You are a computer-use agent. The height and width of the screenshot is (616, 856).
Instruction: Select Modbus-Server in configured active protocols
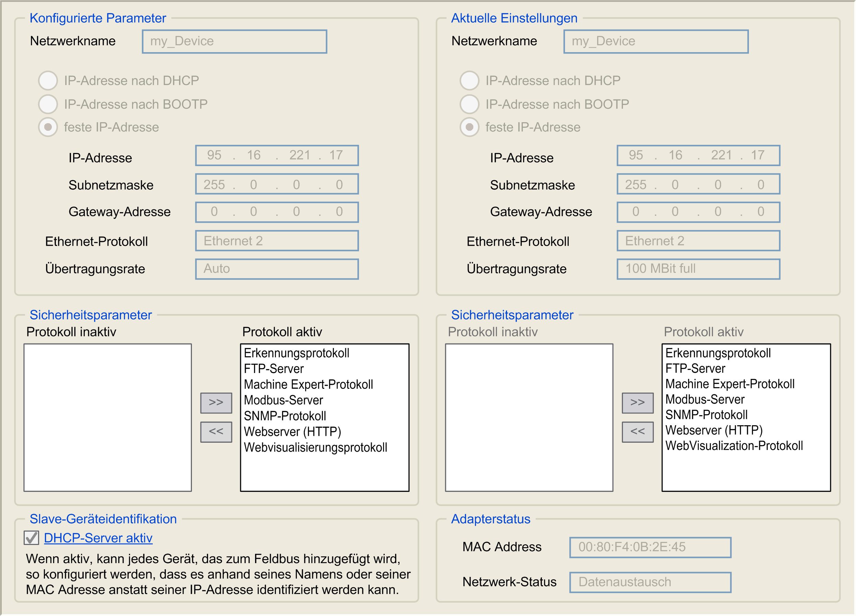[x=284, y=400]
